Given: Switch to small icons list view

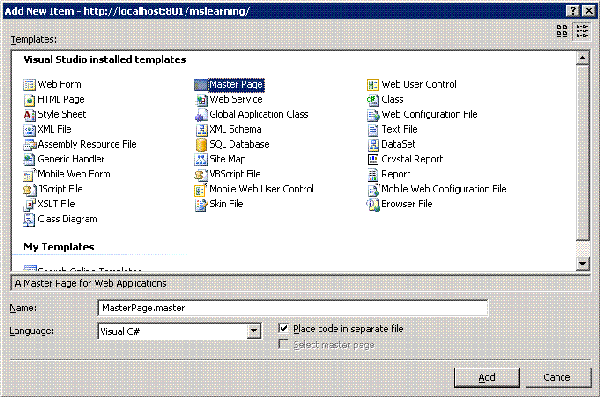Looking at the screenshot, I should pos(582,31).
